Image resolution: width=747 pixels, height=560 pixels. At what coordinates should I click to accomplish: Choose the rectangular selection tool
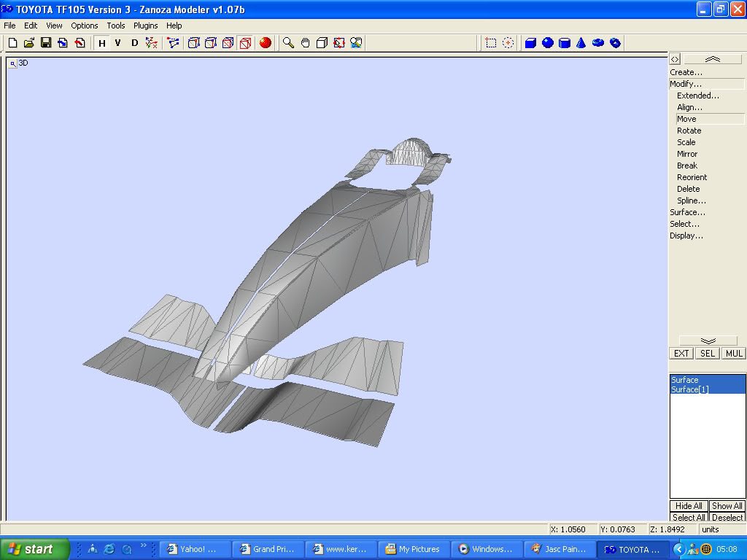click(x=491, y=43)
